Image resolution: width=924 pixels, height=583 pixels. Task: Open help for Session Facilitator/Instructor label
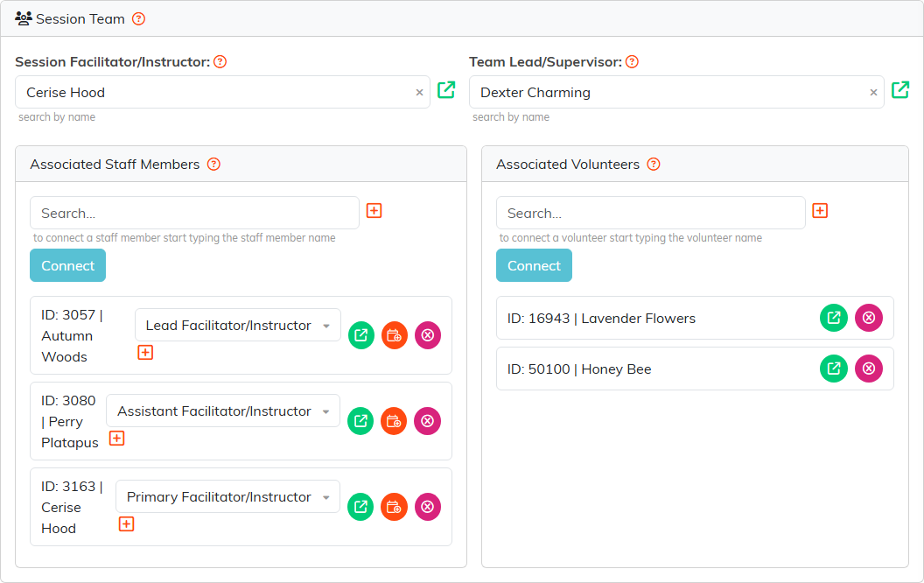point(220,62)
